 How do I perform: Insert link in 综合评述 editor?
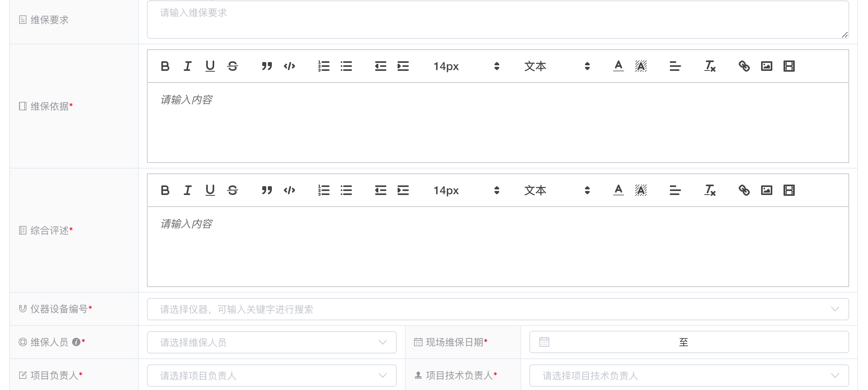coord(744,190)
